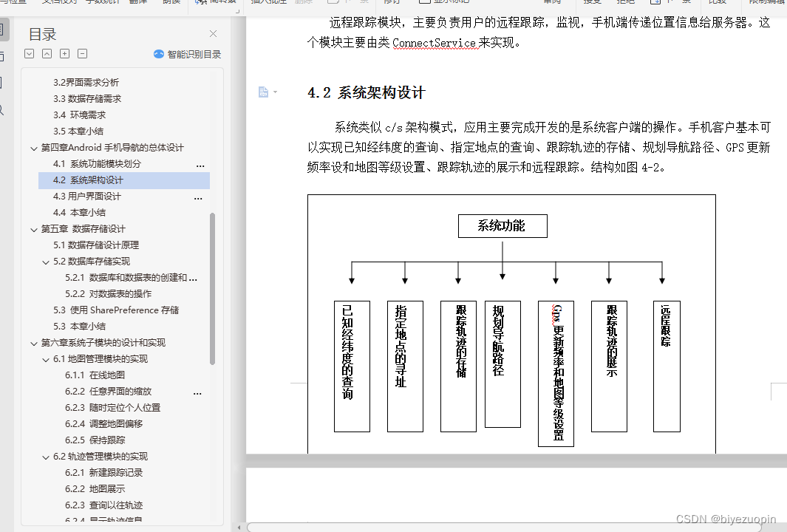Select 6.1 地图管理模块的实现 entry

[100, 359]
